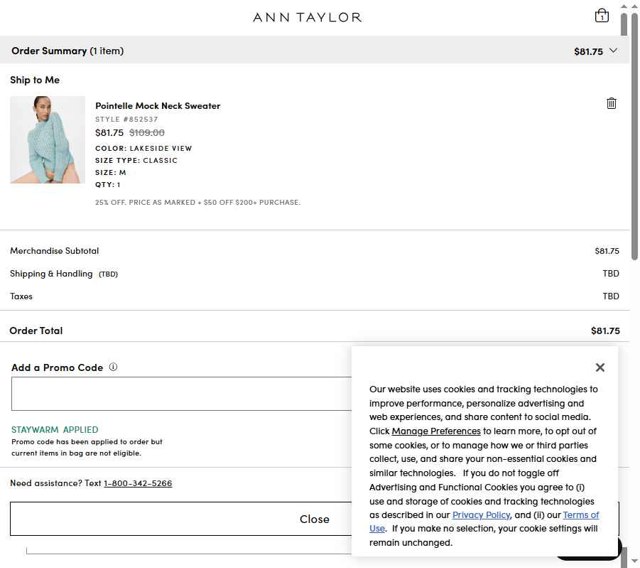Text assistance number 1-800-342-5266

pyautogui.click(x=138, y=483)
